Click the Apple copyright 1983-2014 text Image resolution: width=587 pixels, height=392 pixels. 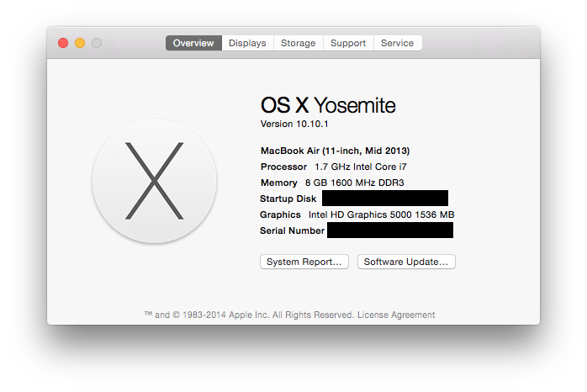249,315
